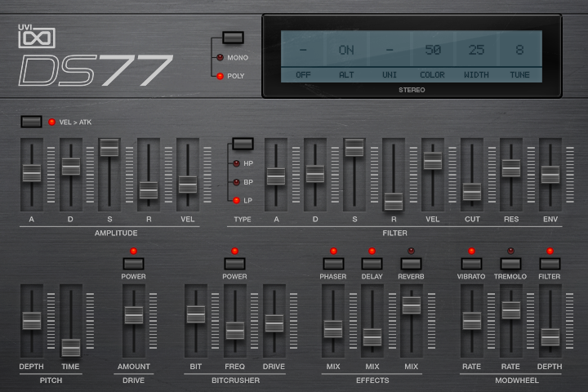
Task: Enable the REVERB effect button
Action: 411,263
